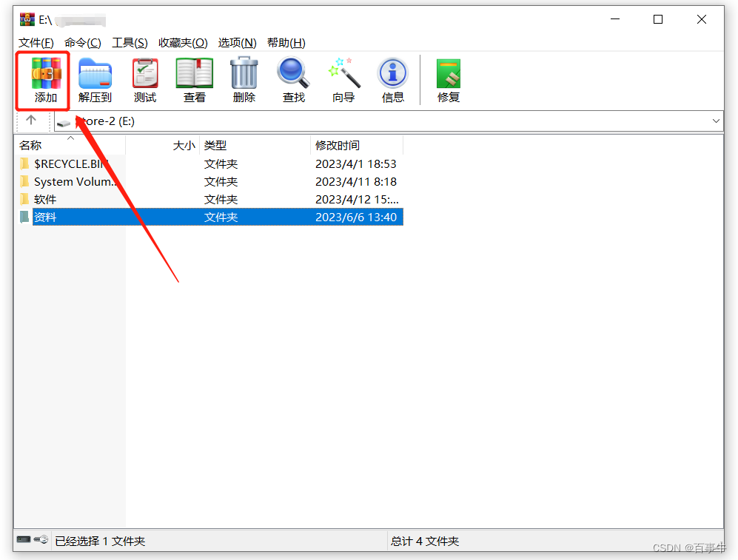Go up one folder level arrow
This screenshot has width=738, height=560.
point(31,121)
